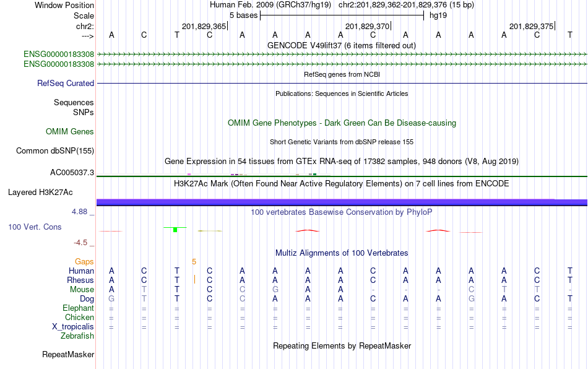Click the Mouse row G base

[x=275, y=290]
